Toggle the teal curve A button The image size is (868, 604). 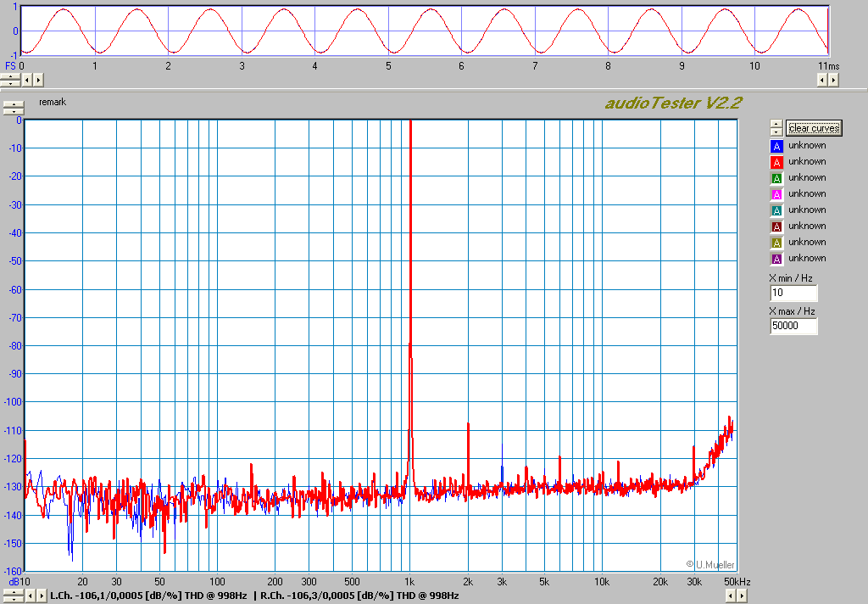(x=776, y=210)
